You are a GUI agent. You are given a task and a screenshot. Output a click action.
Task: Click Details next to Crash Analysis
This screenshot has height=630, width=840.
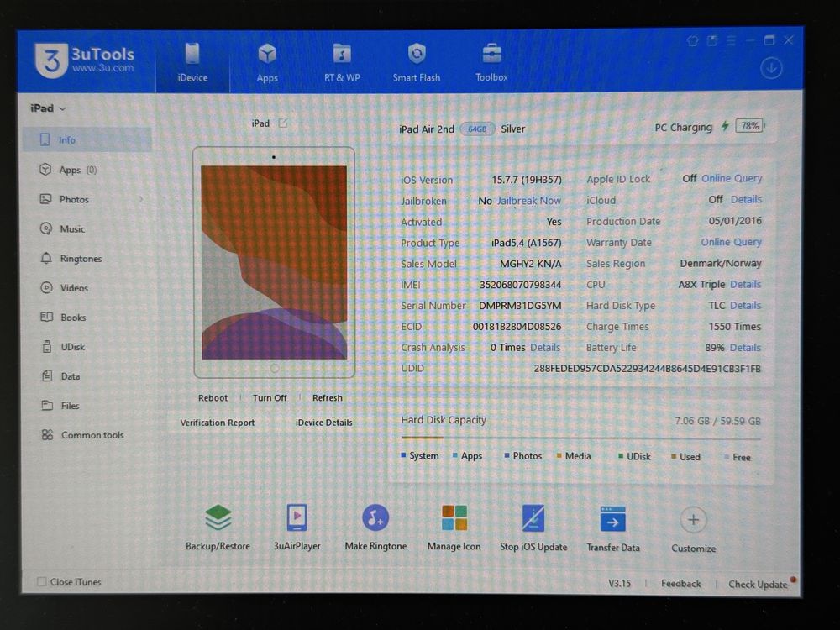(545, 348)
